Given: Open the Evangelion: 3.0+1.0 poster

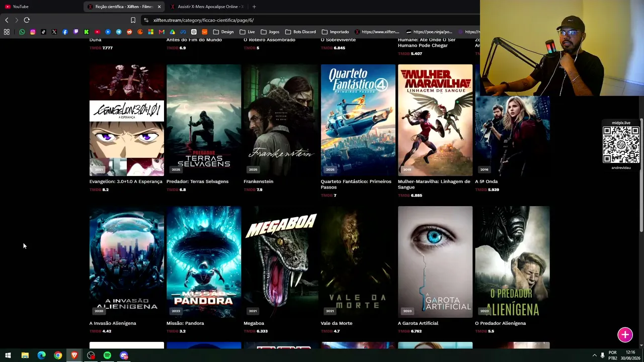Looking at the screenshot, I should coord(127,120).
